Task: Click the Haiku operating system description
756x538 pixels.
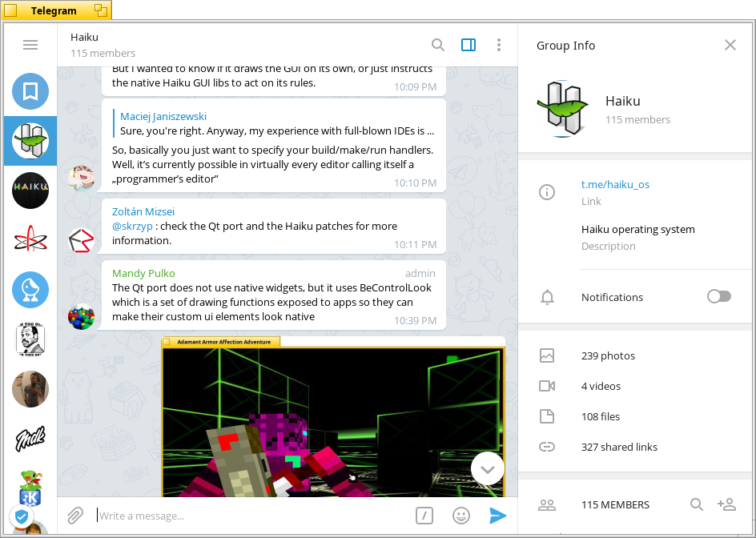Action: tap(637, 230)
